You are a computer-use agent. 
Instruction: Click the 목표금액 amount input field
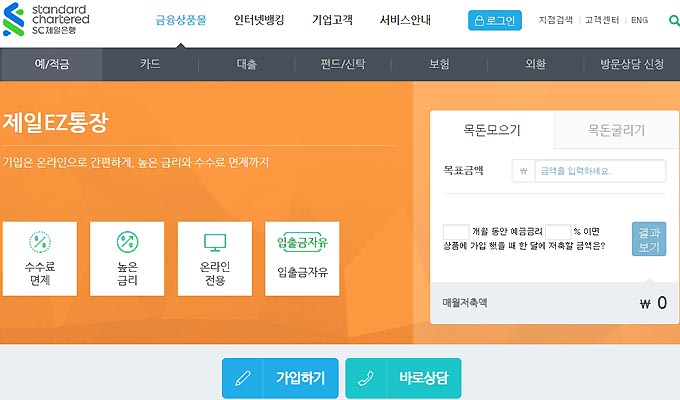pos(589,171)
